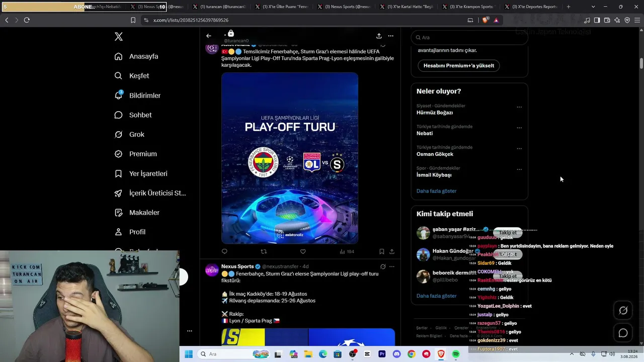This screenshot has height=362, width=644.
Task: Open Makaleler in the sidebar
Action: pos(137,213)
